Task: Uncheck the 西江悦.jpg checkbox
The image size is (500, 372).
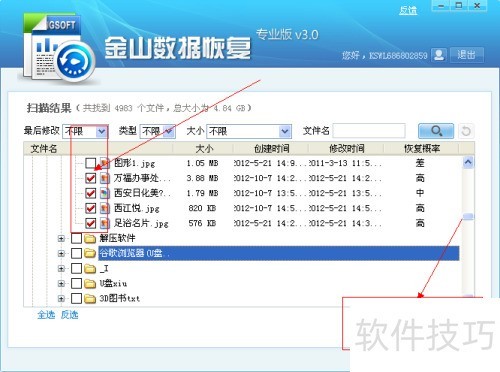Action: click(90, 208)
